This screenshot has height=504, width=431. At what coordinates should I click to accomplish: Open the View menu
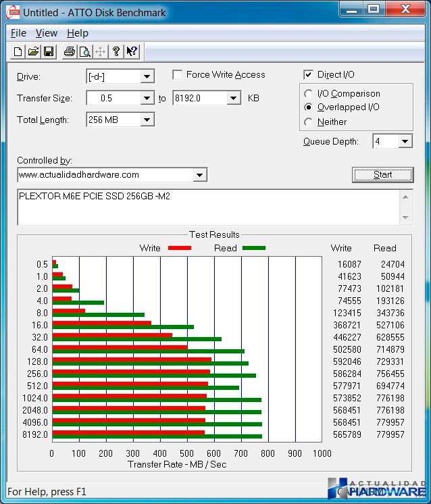(x=47, y=33)
